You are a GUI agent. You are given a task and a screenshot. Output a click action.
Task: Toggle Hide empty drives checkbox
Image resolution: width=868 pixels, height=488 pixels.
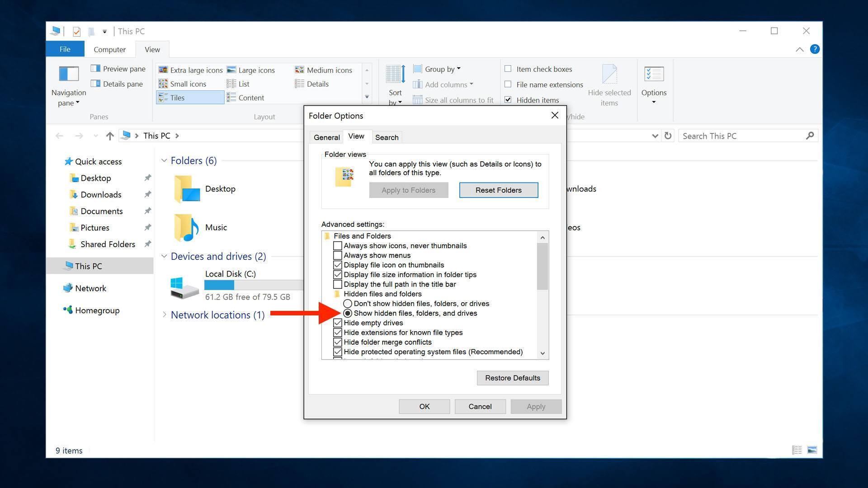338,323
